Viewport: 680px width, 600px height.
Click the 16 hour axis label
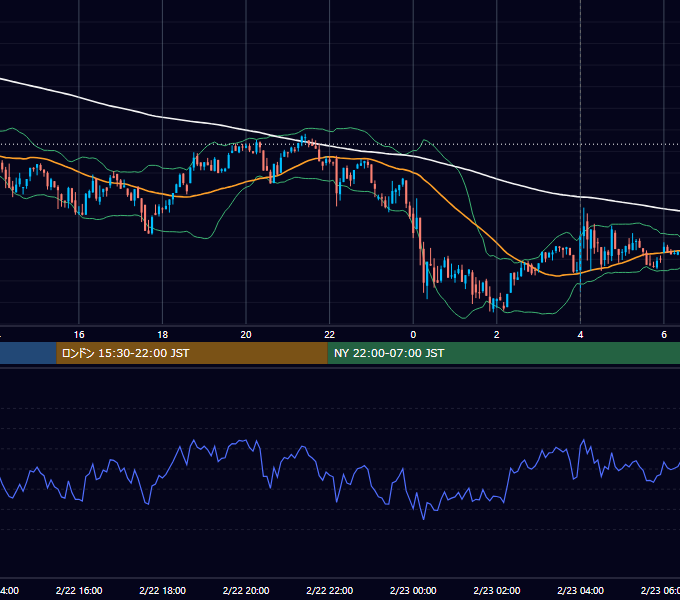coord(79,335)
